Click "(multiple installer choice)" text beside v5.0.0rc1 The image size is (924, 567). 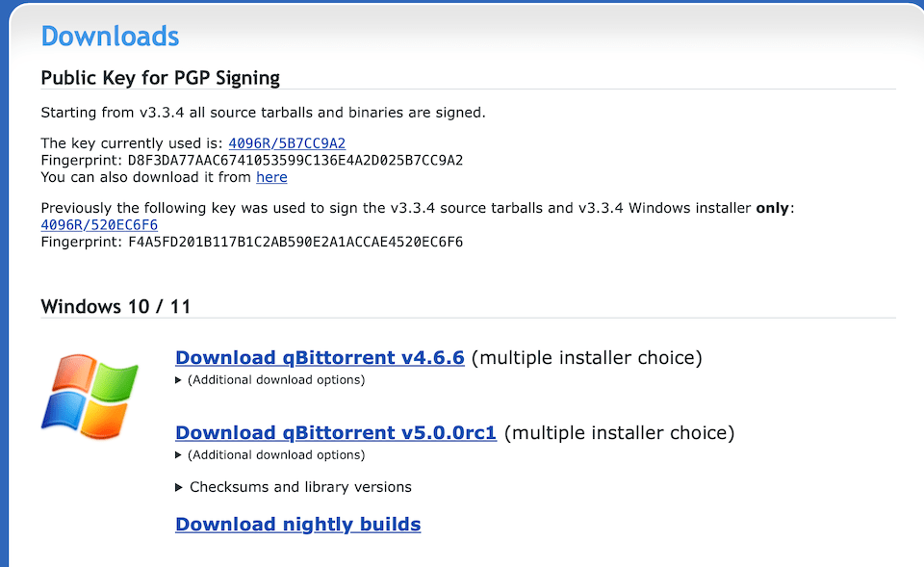619,433
